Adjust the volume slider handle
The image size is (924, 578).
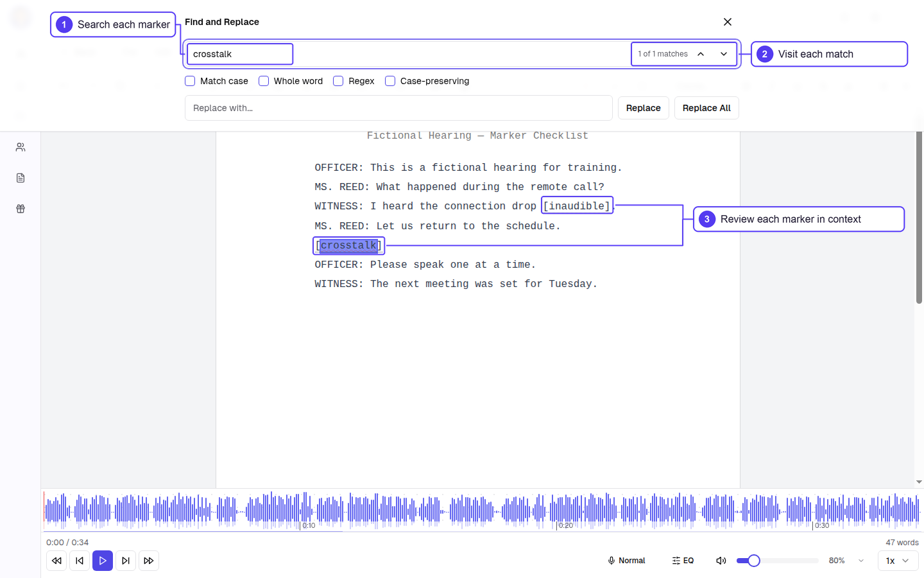pos(754,561)
